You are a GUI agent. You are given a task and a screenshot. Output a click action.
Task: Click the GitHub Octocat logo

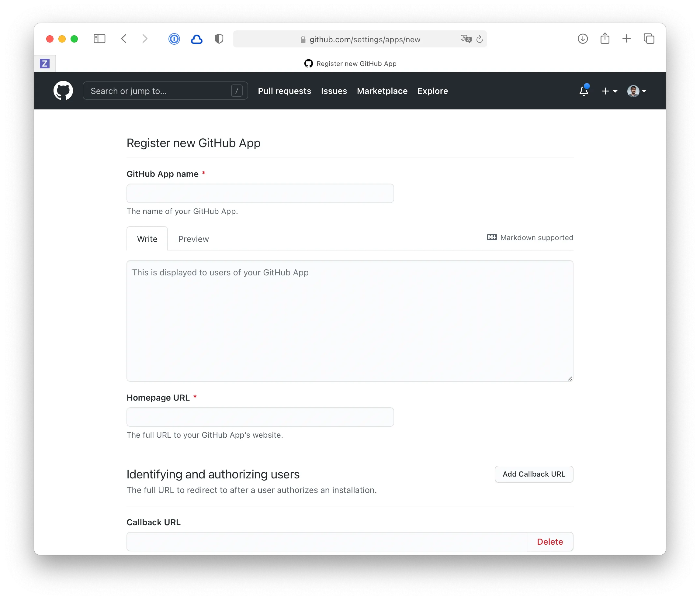(63, 91)
